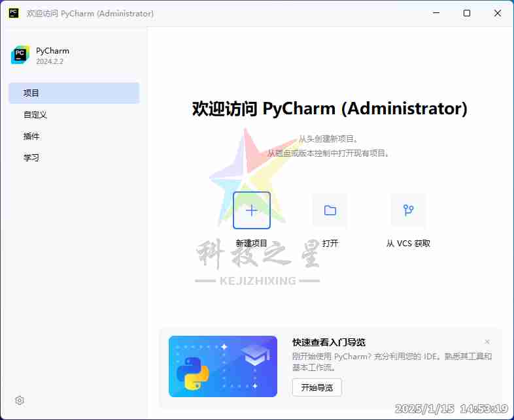Click the tour banner Python thumbnail
This screenshot has height=420, width=514.
(223, 366)
